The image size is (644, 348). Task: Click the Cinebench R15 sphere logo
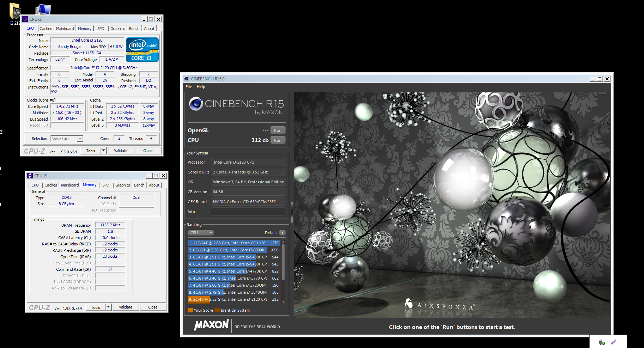pos(196,104)
